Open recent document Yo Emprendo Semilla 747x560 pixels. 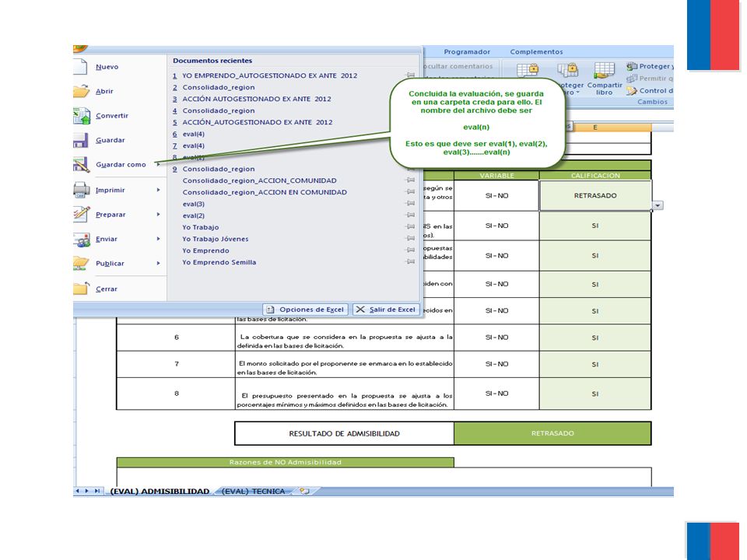pos(219,262)
